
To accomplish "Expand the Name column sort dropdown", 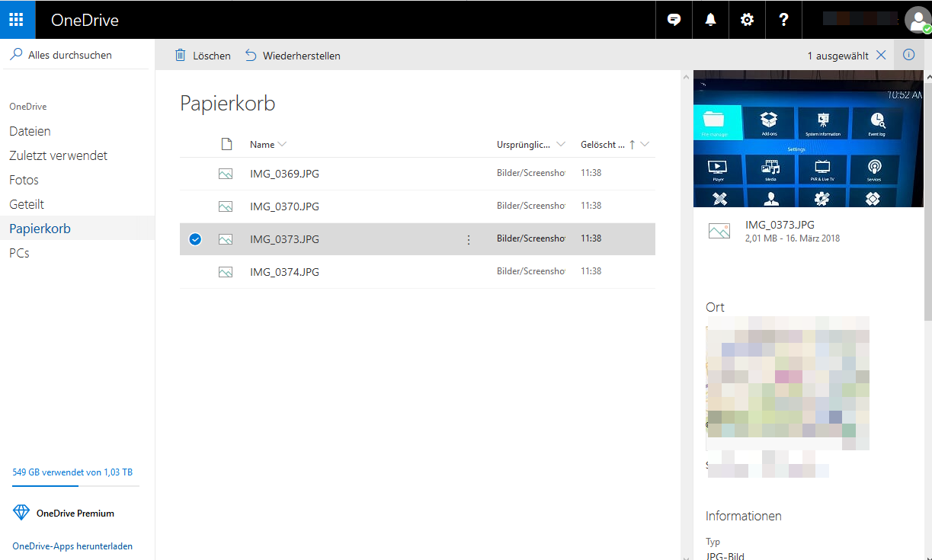I will [x=283, y=145].
